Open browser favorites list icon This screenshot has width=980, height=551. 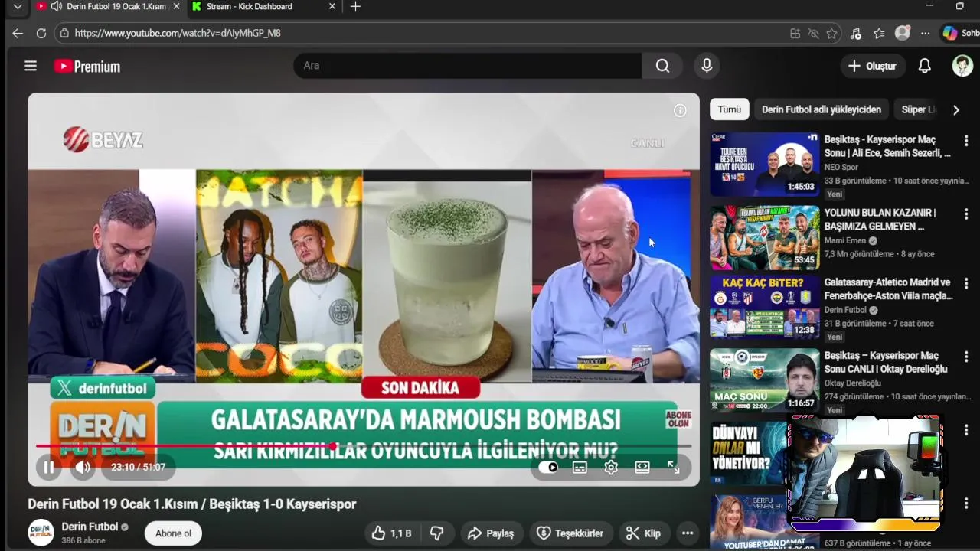tap(879, 34)
